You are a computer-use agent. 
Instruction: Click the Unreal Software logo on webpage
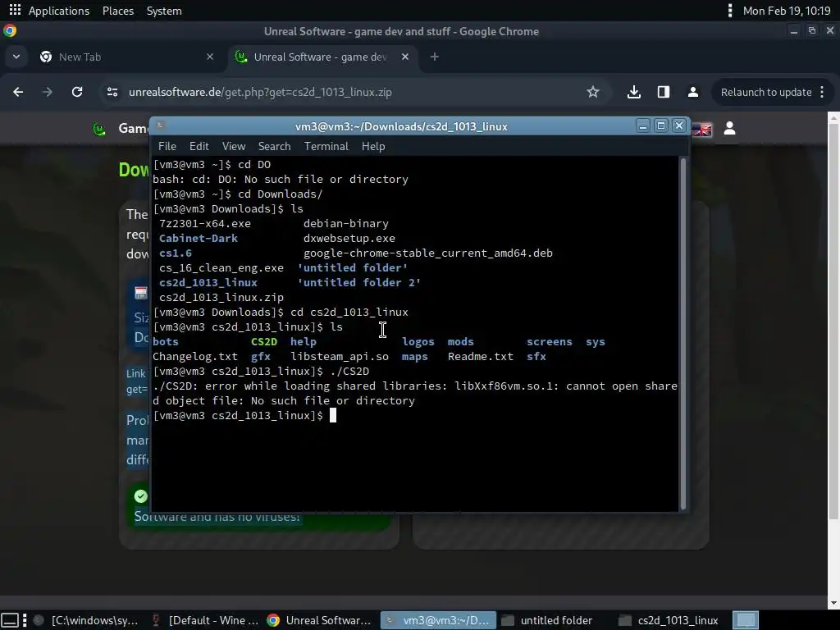(x=99, y=129)
